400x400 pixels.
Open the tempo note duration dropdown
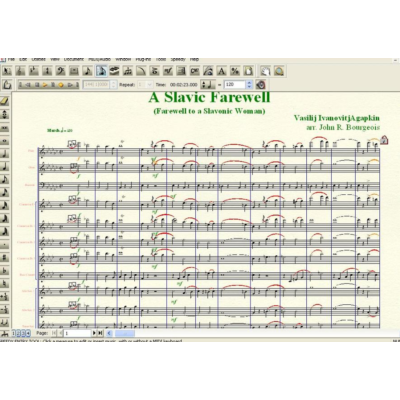(208, 85)
